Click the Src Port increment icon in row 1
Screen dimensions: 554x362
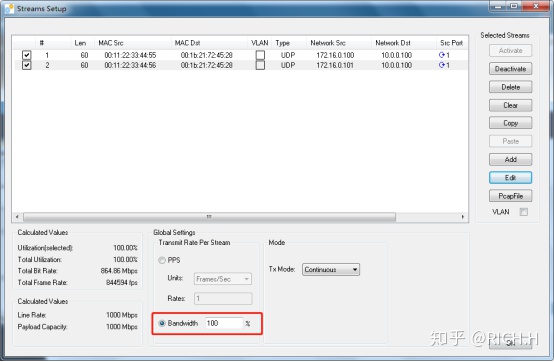coord(441,55)
